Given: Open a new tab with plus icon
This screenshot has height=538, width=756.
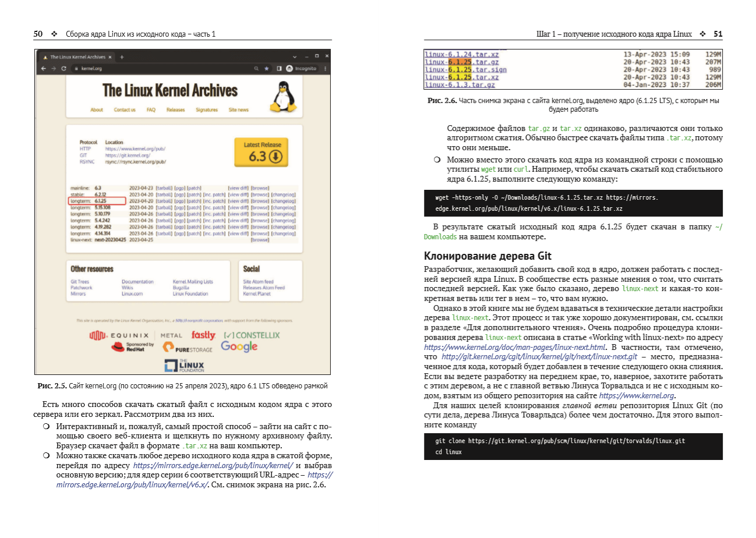Looking at the screenshot, I should 122,57.
